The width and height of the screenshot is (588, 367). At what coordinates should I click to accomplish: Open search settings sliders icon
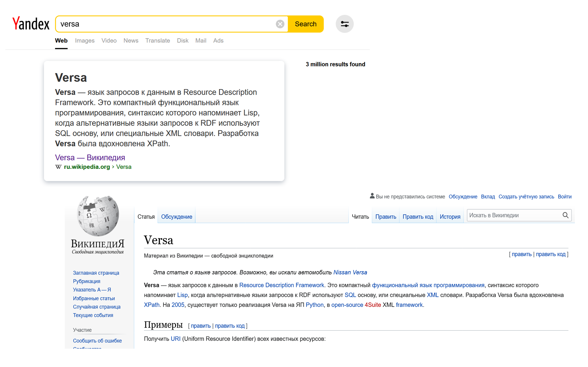tap(344, 24)
